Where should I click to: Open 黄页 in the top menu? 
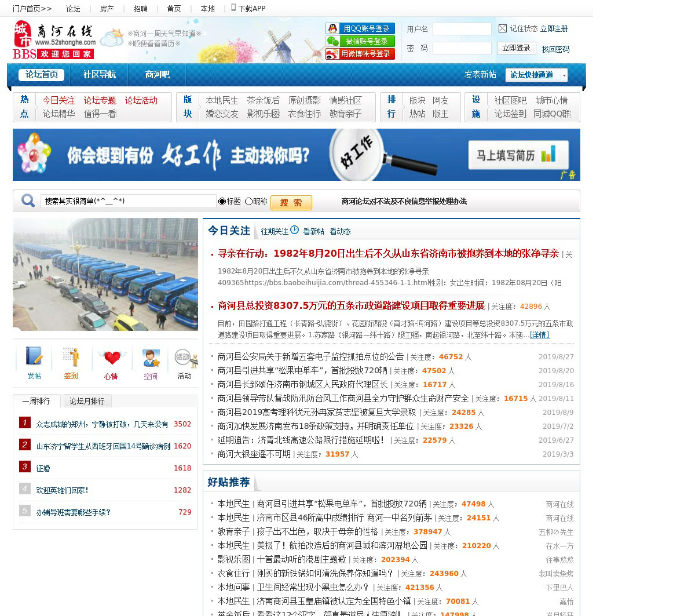click(x=174, y=9)
